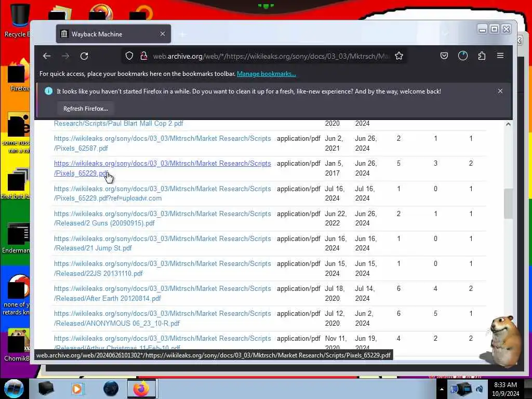Open the Extensions puzzle-piece icon
The height and width of the screenshot is (399, 532).
[x=482, y=56]
